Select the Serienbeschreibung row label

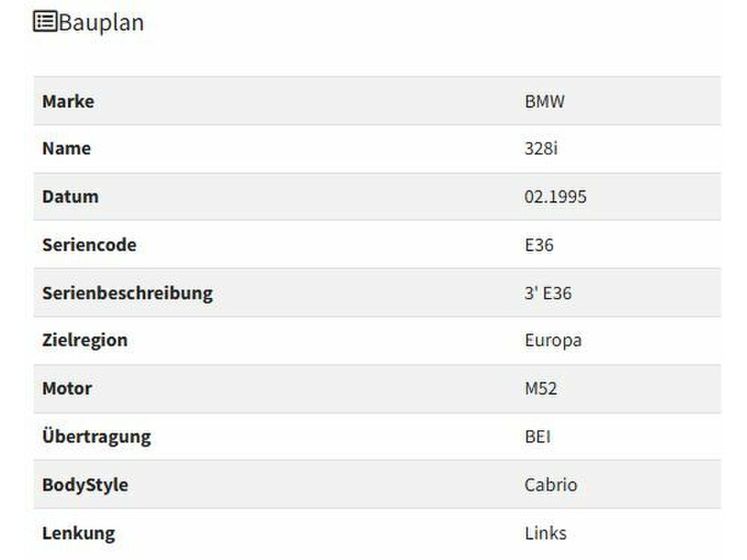pos(127,293)
